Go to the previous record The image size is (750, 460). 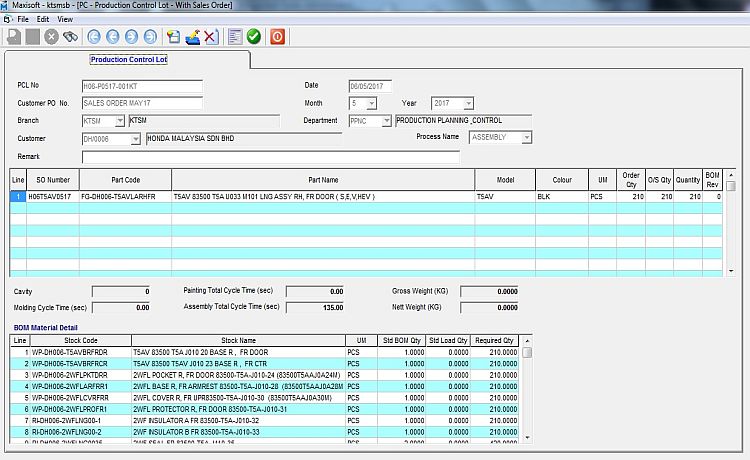[x=112, y=37]
